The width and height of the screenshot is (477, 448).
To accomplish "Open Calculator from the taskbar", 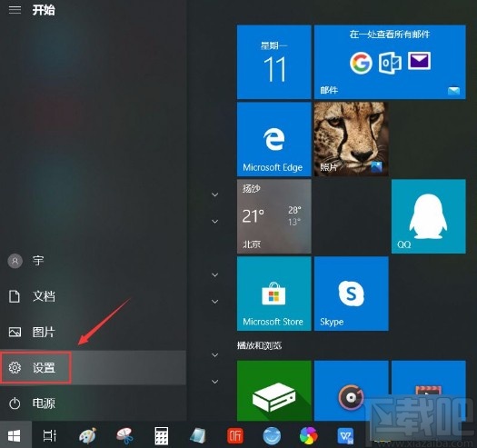I will [x=161, y=436].
